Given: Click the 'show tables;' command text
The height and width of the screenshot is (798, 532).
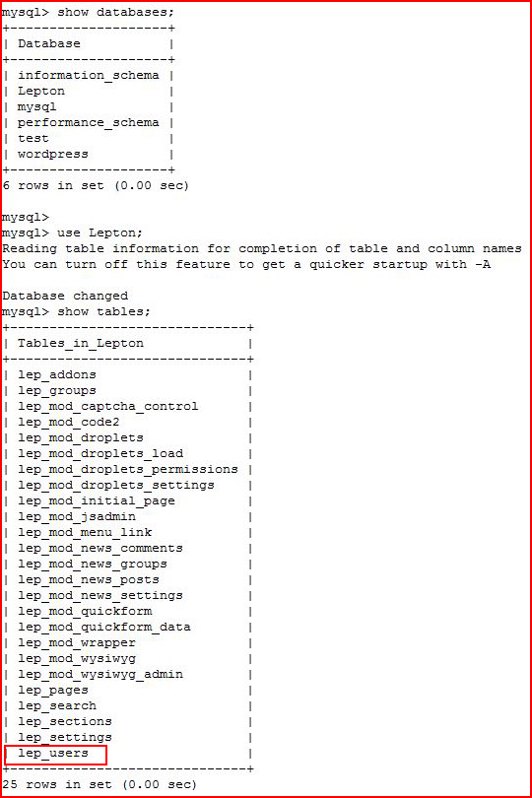Looking at the screenshot, I should 103,311.
